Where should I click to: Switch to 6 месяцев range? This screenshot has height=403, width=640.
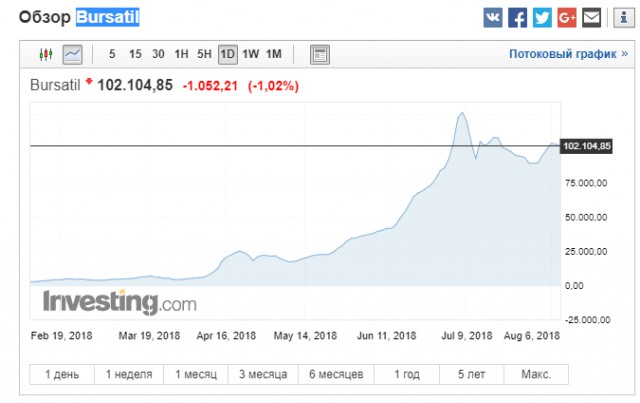(336, 374)
